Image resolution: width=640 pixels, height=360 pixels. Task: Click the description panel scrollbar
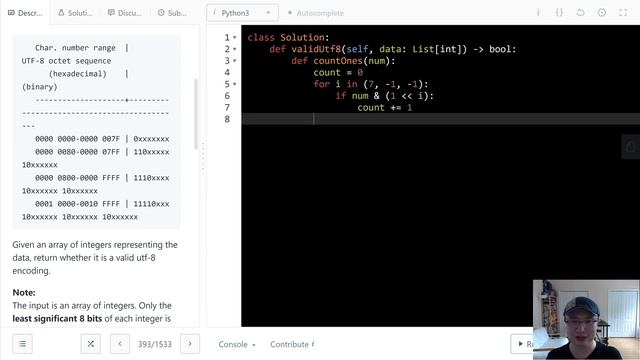196,114
